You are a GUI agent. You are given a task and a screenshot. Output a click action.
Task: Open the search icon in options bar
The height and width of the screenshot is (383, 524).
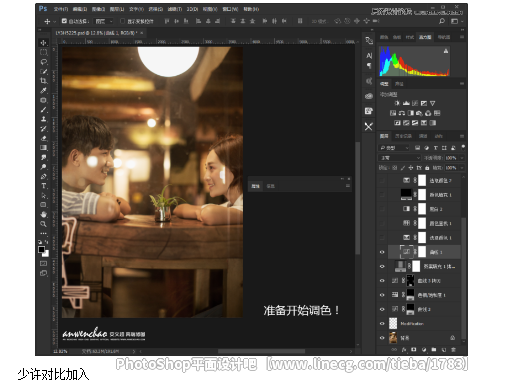pos(442,21)
